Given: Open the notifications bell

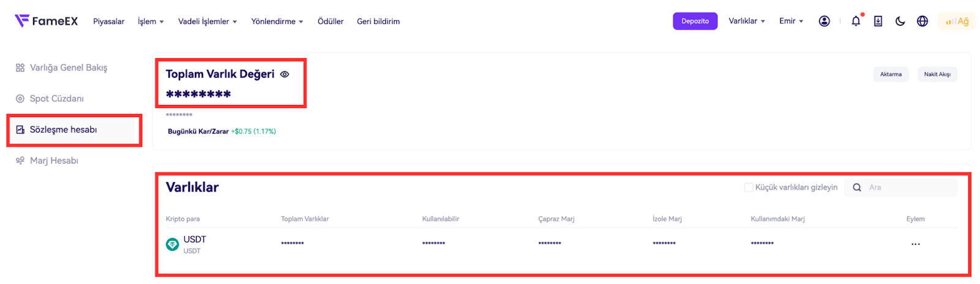Looking at the screenshot, I should point(856,21).
